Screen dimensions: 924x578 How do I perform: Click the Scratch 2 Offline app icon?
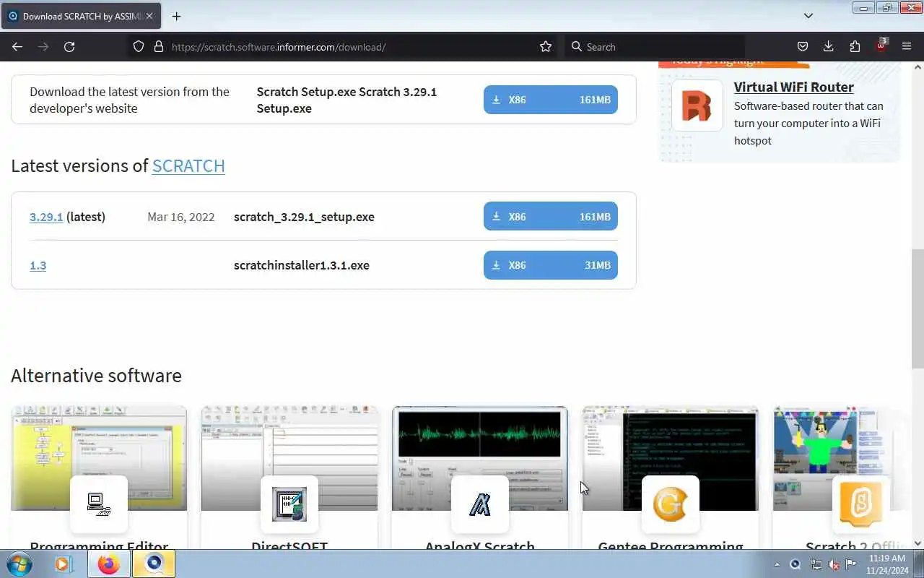pos(861,504)
